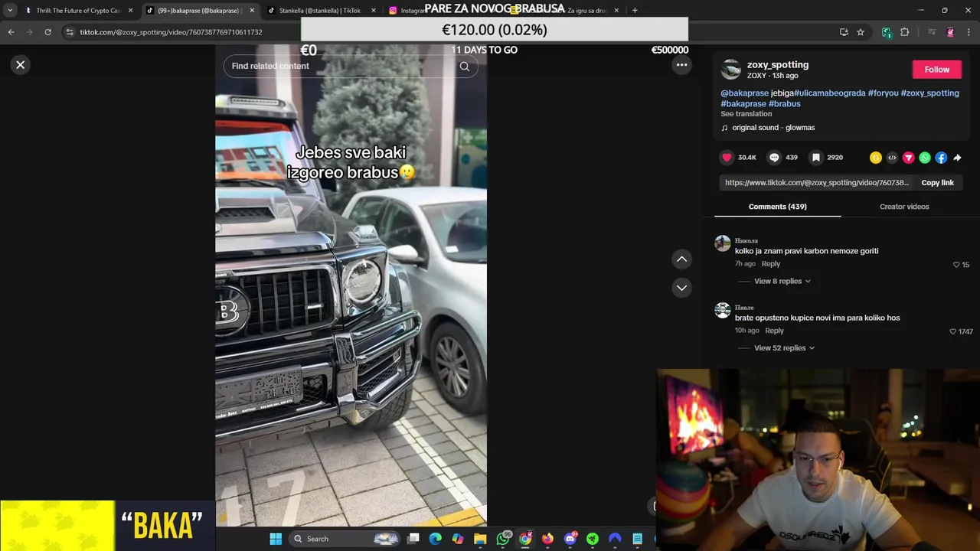Open a new browser tab with plus
Viewport: 980px width, 551px height.
635,11
